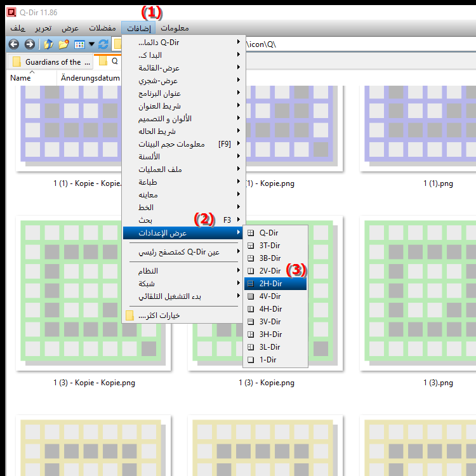Select the 4H-Dir layout icon

251,309
